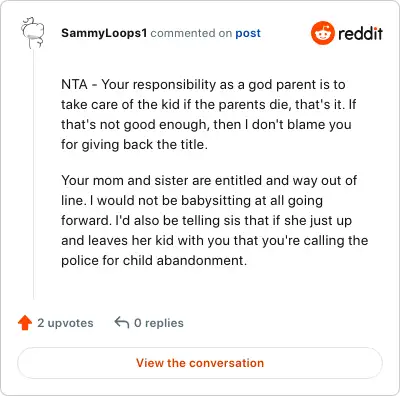400x396 pixels.
Task: Click the "0 replies" label
Action: coord(159,323)
